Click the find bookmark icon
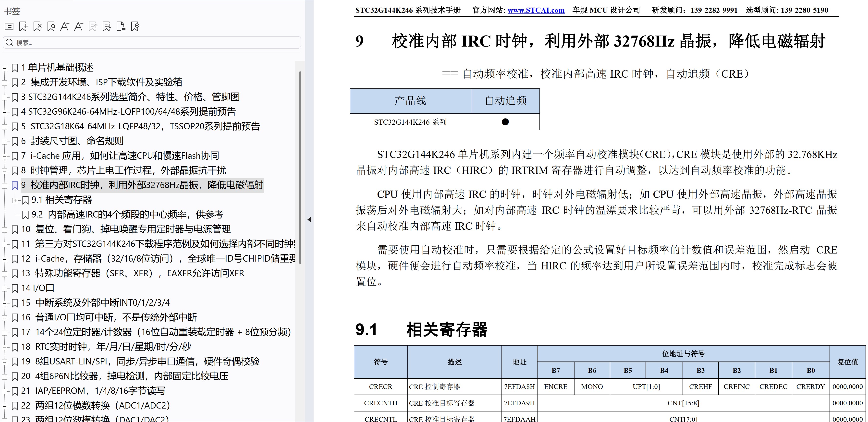This screenshot has width=868, height=422. pos(51,26)
